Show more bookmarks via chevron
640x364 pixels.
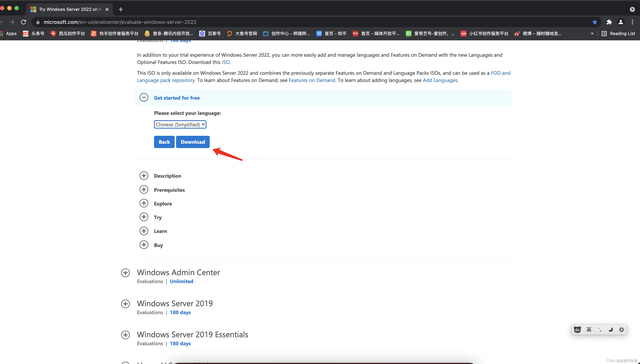(592, 34)
